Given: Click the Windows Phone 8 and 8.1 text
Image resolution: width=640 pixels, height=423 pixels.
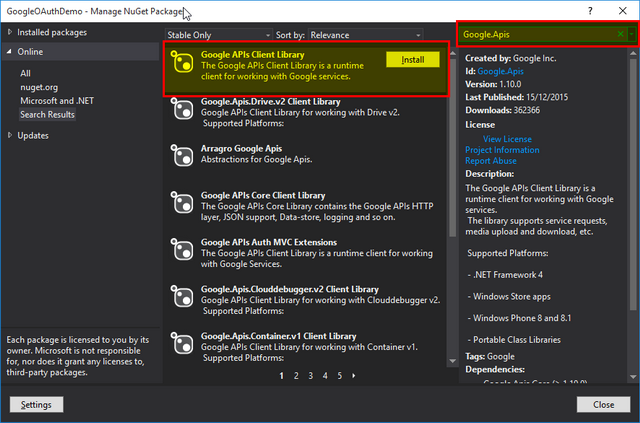Looking at the screenshot, I should click(x=520, y=318).
